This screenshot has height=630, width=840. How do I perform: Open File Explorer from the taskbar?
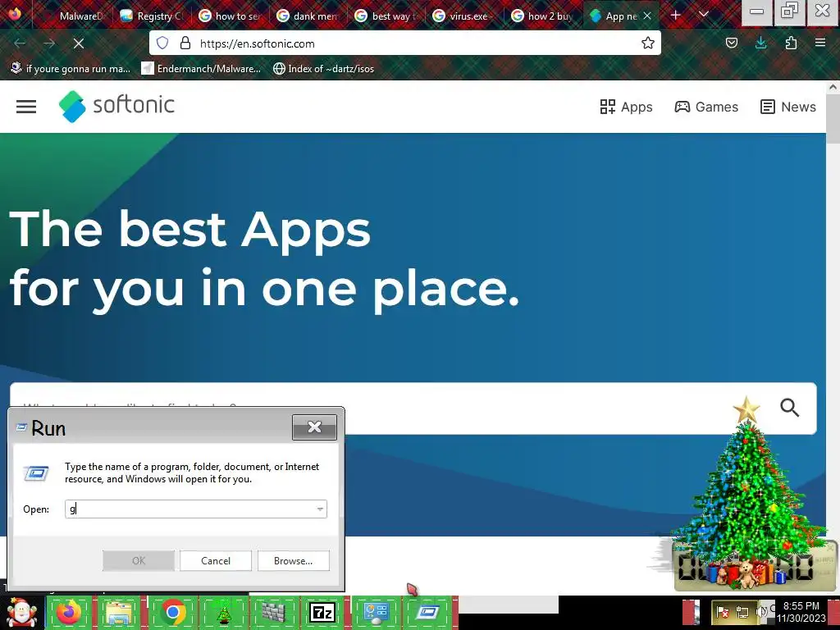point(120,612)
